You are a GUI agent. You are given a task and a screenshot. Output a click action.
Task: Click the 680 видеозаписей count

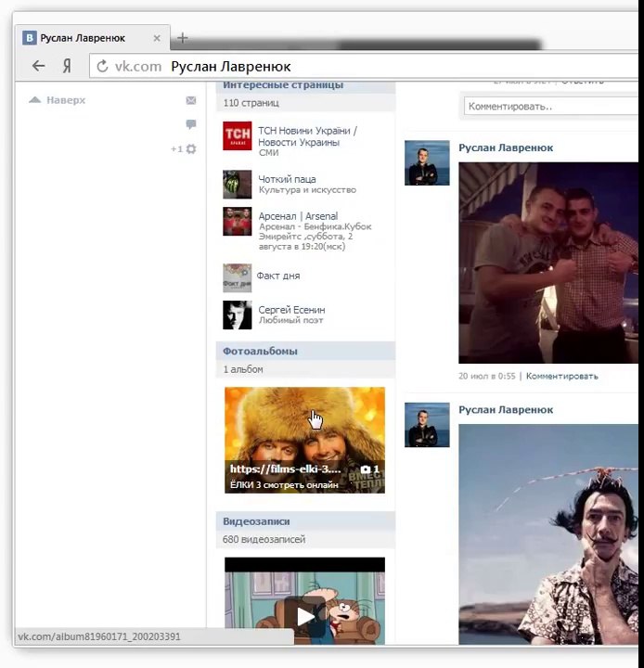tap(264, 539)
